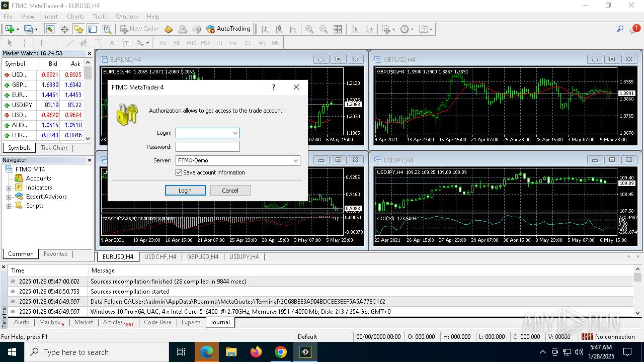Switch to the Tick Chart tab
644x362 pixels.
click(54, 148)
